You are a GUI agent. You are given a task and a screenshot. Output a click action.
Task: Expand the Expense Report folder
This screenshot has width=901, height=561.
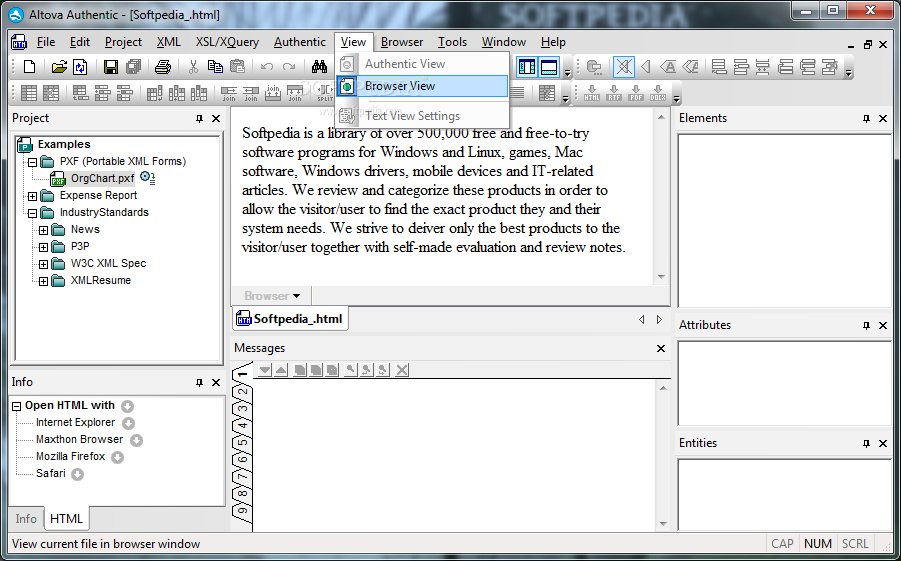[x=33, y=196]
